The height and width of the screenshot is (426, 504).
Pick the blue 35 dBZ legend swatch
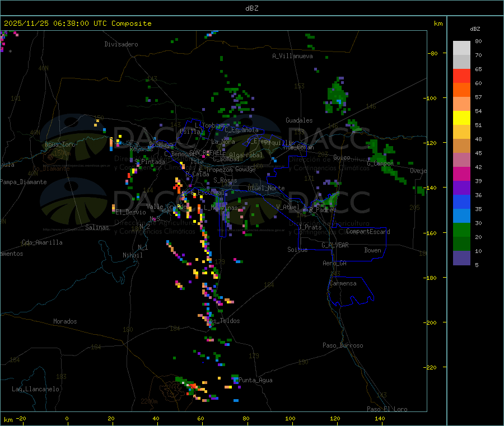coord(461,202)
